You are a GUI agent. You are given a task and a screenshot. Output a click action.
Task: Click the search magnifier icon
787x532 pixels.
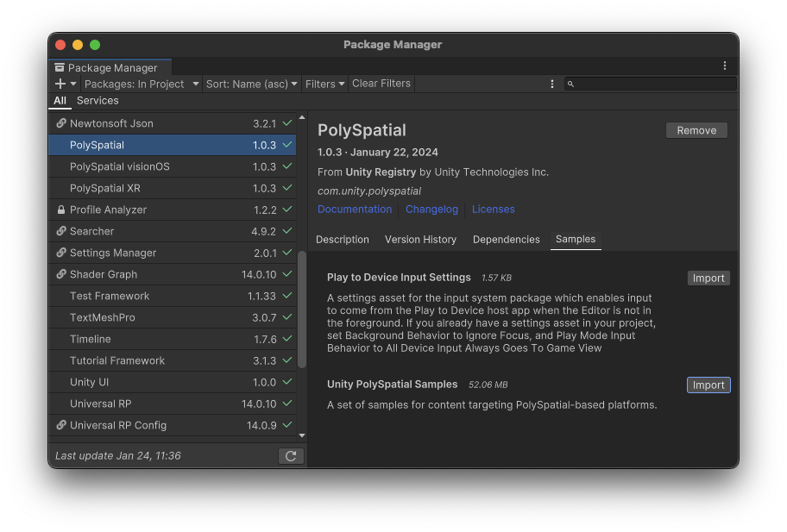pyautogui.click(x=570, y=84)
